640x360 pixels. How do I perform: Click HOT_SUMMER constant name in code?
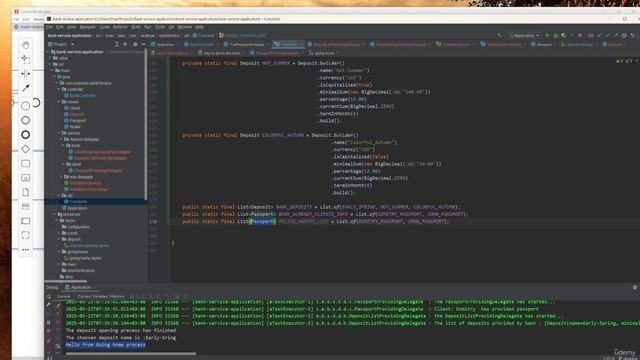(276, 63)
